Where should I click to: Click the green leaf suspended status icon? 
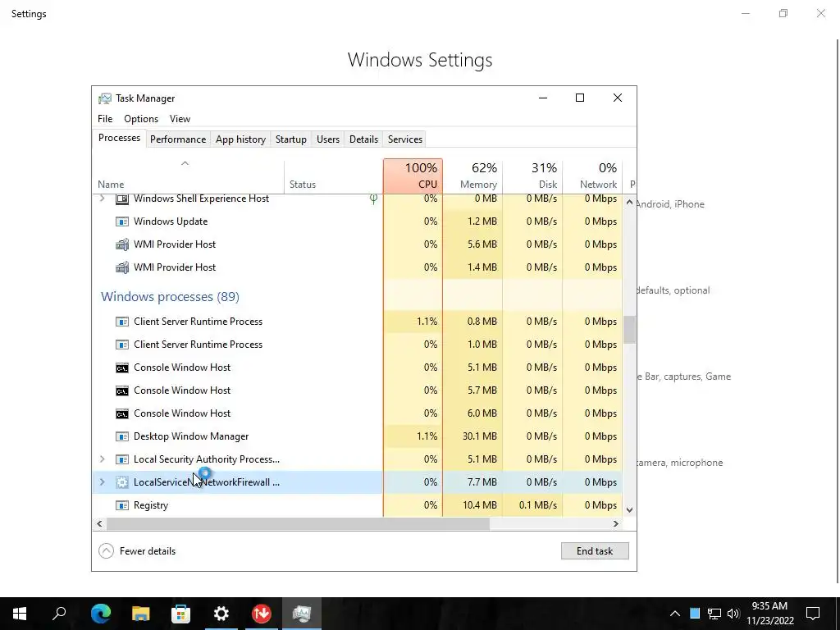click(x=373, y=199)
